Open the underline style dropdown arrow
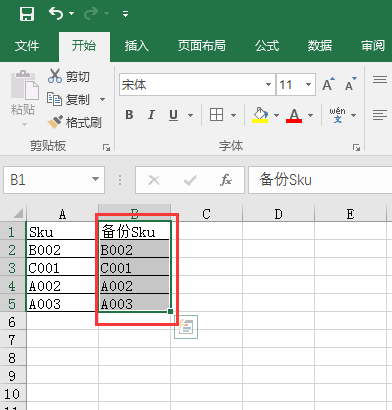 190,115
